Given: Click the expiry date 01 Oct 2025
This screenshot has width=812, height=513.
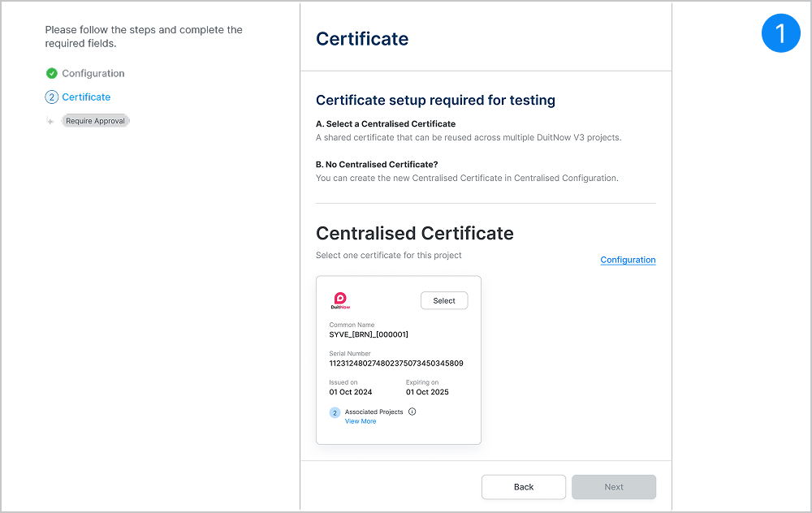Looking at the screenshot, I should click(427, 392).
